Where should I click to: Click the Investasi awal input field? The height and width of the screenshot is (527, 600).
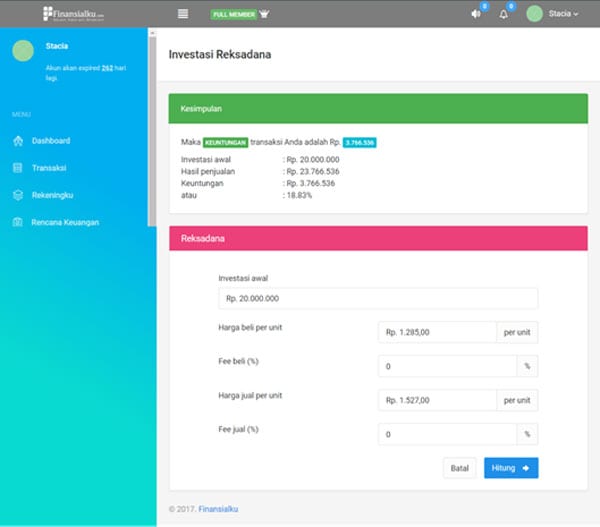(377, 298)
